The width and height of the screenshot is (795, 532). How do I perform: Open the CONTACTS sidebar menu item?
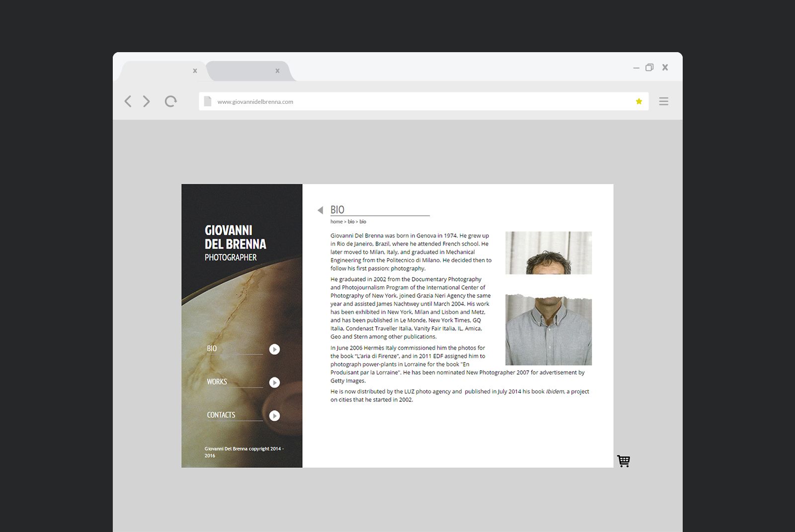[221, 415]
